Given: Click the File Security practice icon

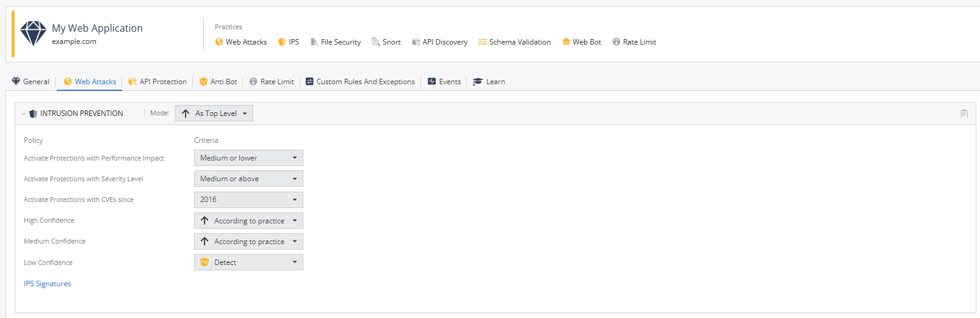Looking at the screenshot, I should [314, 42].
